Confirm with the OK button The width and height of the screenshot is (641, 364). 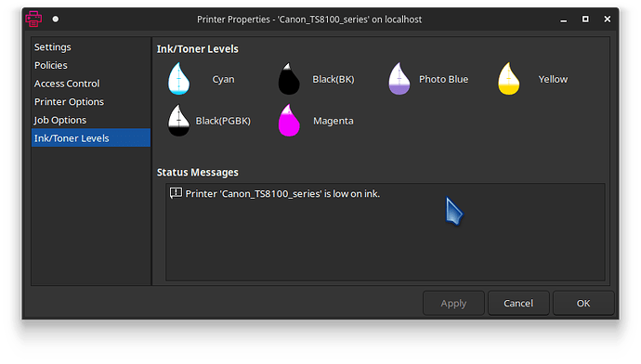(x=583, y=303)
